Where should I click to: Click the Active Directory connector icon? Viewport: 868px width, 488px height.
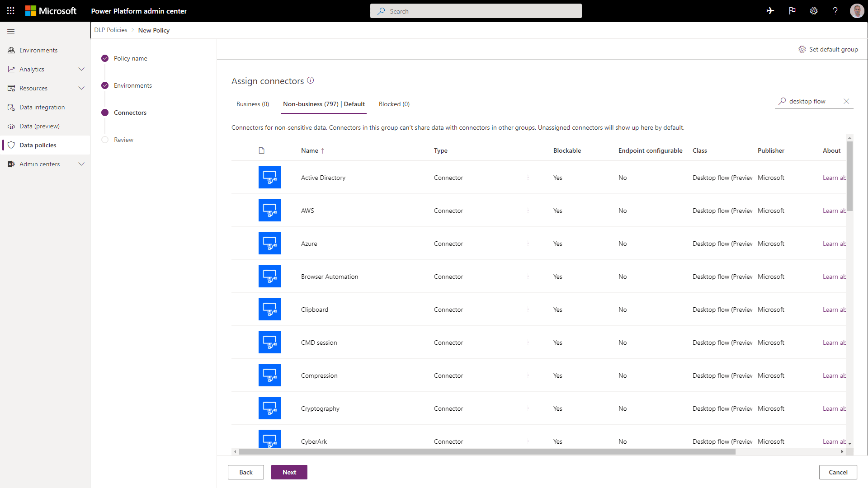[269, 177]
